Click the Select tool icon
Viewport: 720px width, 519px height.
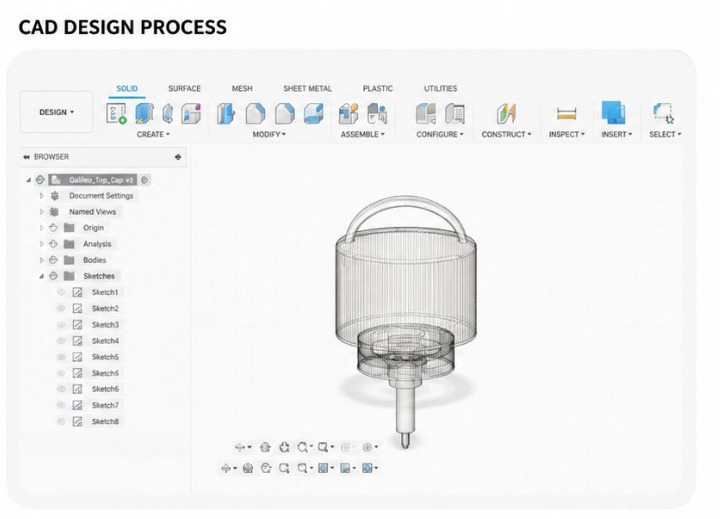tap(664, 113)
